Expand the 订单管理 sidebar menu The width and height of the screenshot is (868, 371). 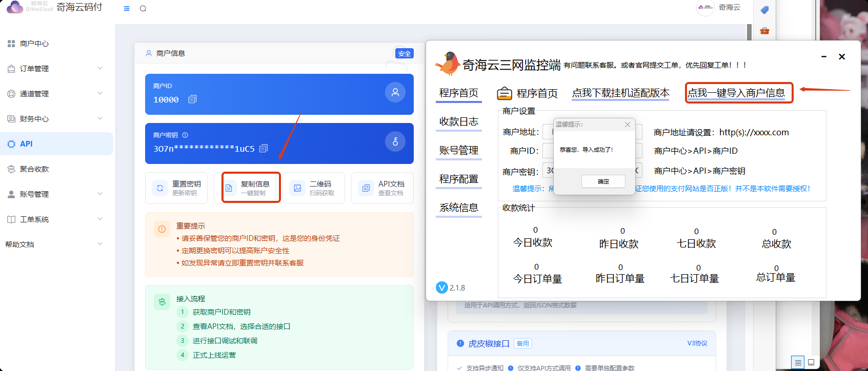tap(56, 69)
